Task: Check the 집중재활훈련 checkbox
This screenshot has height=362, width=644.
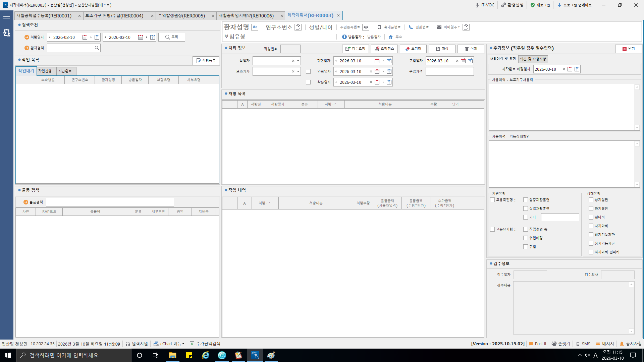Action: (x=526, y=200)
